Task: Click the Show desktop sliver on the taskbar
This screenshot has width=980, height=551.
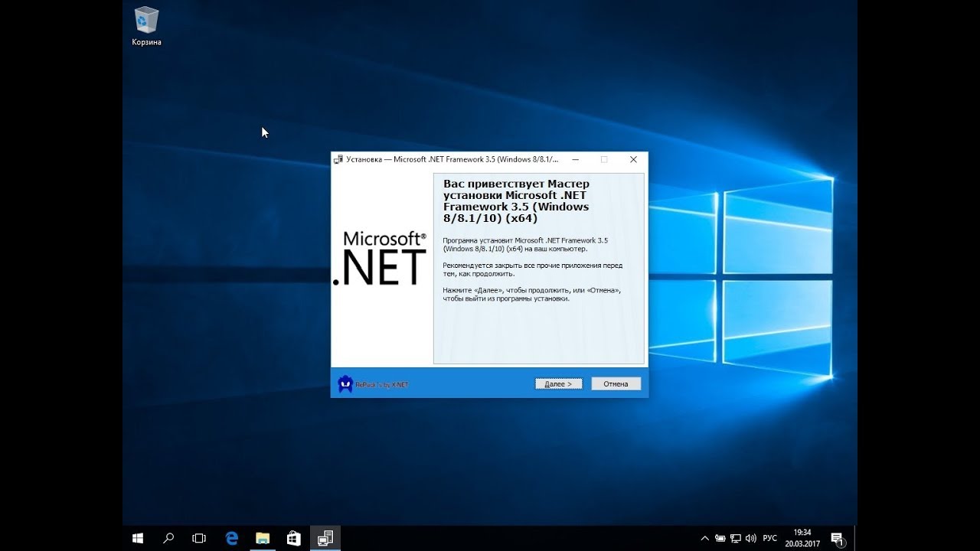Action: pyautogui.click(x=855, y=538)
